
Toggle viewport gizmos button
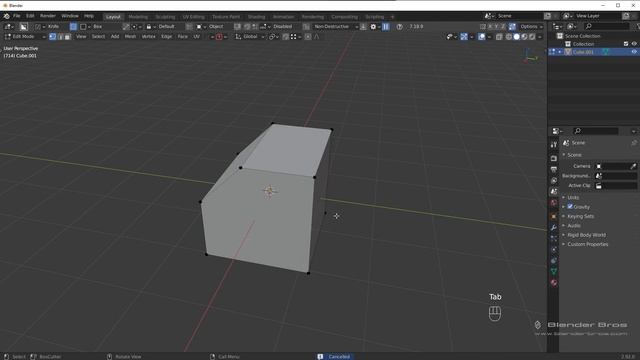coord(464,37)
